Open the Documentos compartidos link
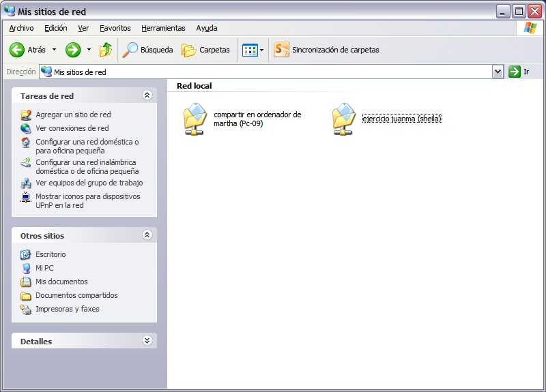The height and width of the screenshot is (392, 546). click(76, 295)
